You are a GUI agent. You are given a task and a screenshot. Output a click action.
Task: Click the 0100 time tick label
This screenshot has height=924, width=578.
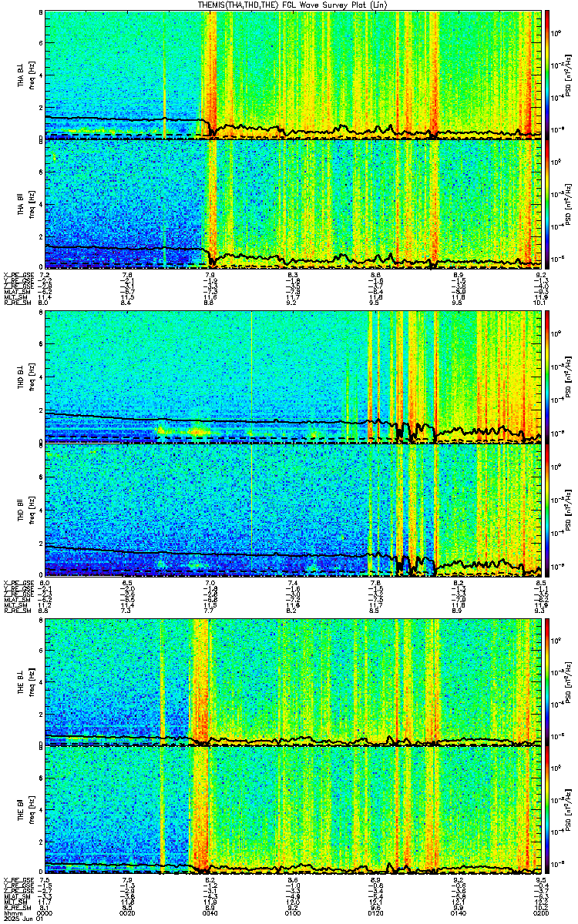tap(293, 912)
